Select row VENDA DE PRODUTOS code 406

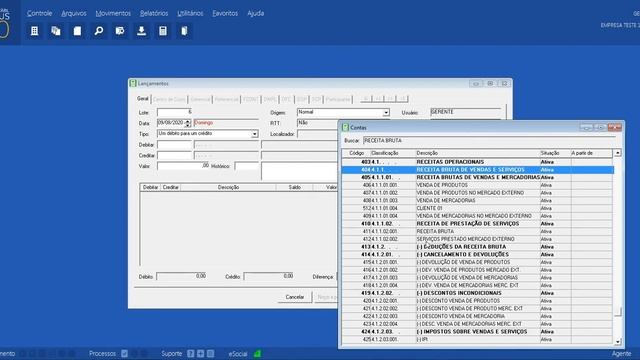tap(478, 185)
